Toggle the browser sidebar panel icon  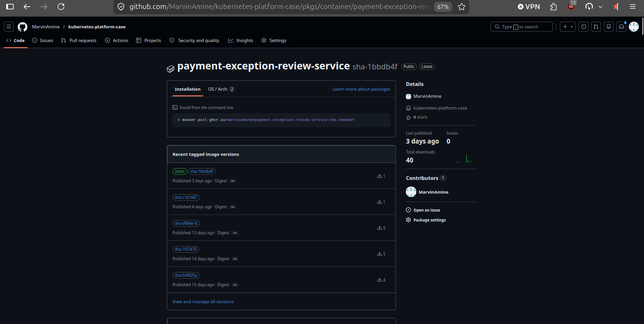click(10, 7)
